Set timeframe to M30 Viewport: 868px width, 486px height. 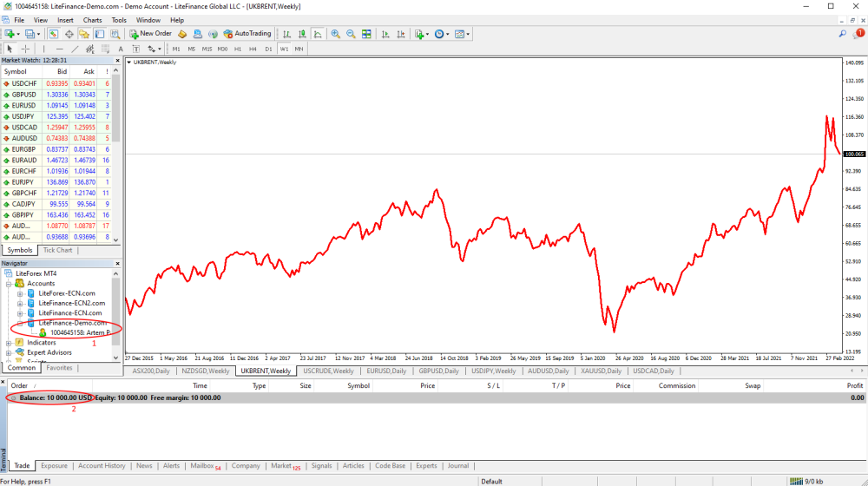click(222, 49)
